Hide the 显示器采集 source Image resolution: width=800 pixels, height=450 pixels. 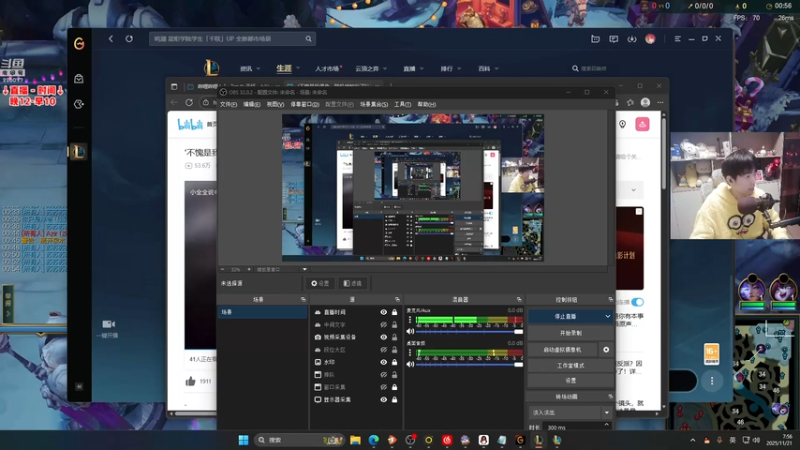tap(383, 399)
